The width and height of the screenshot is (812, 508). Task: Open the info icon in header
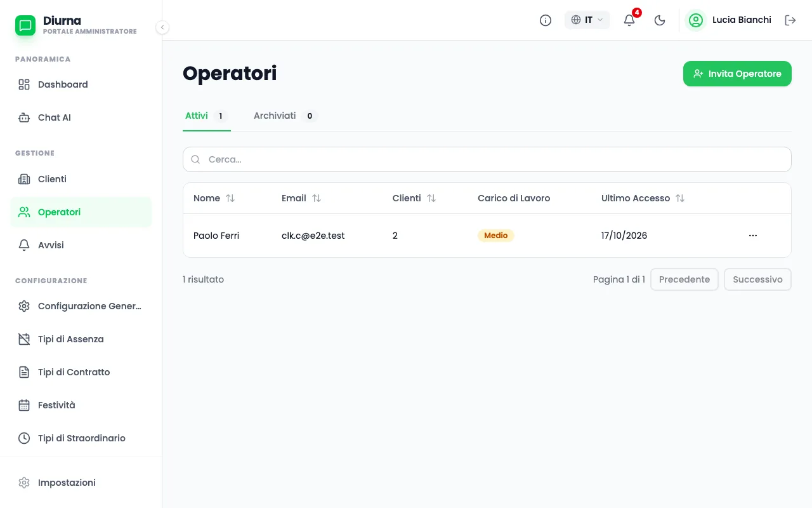point(546,20)
